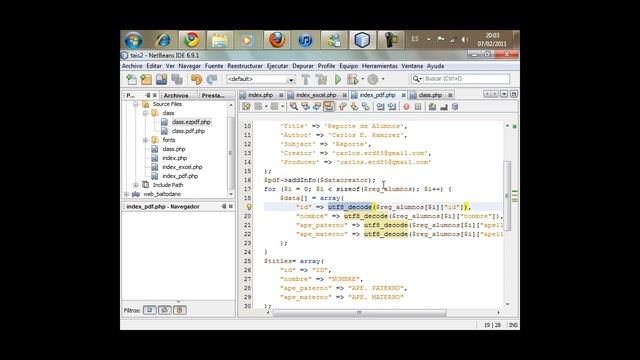Click the Undo arrow icon
This screenshot has width=640, height=360.
coord(196,79)
